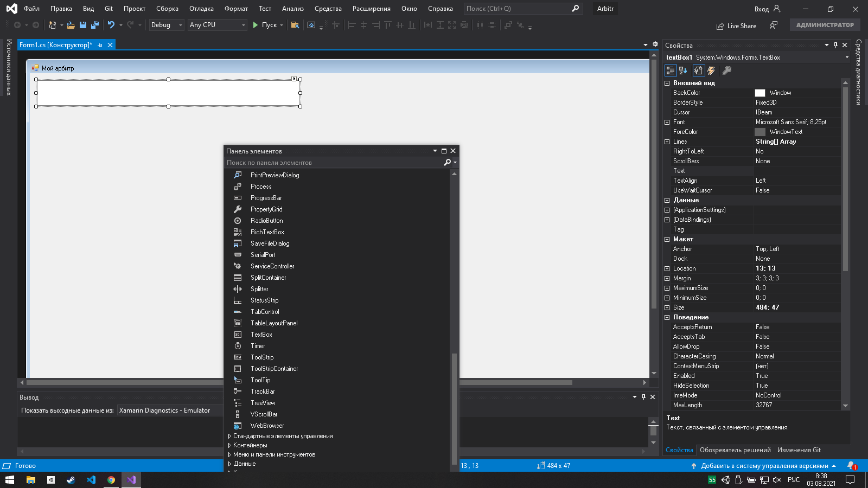Expand the Location property
This screenshot has width=868, height=488.
tap(667, 268)
